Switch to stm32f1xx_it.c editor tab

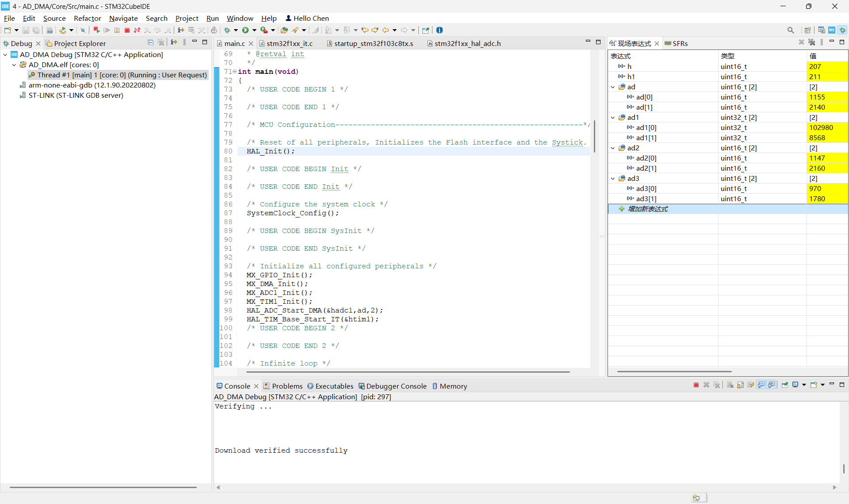point(289,43)
